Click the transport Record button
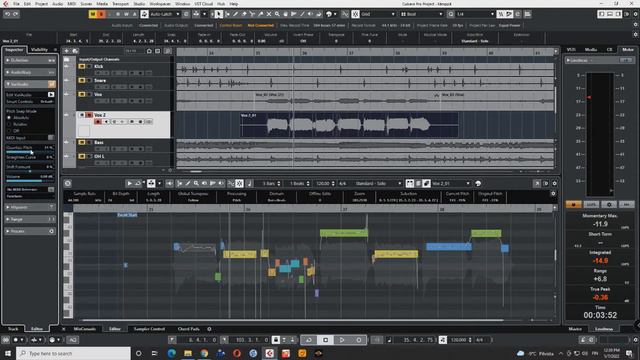640x360 pixels. coord(359,340)
